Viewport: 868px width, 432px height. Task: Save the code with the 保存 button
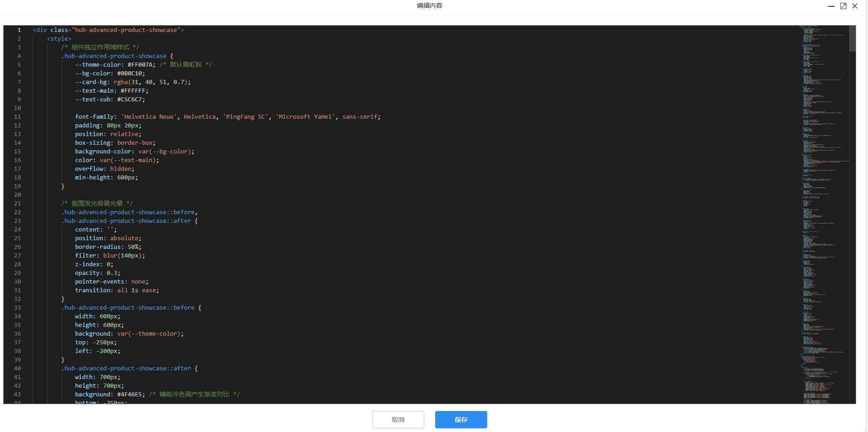pos(461,420)
